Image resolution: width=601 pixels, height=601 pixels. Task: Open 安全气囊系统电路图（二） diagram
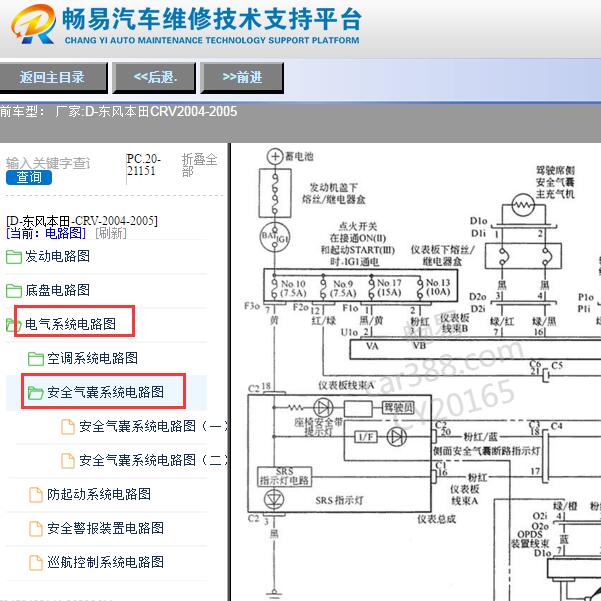(x=153, y=460)
